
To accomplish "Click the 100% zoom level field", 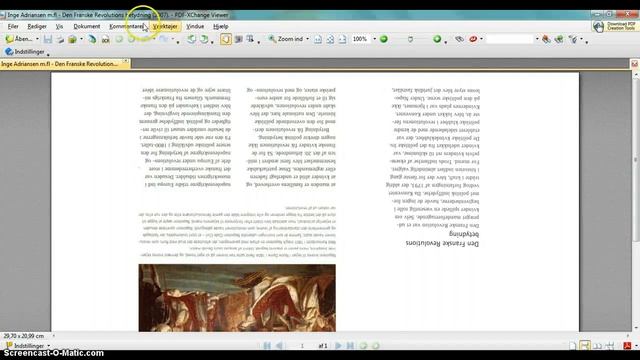I will pyautogui.click(x=361, y=39).
